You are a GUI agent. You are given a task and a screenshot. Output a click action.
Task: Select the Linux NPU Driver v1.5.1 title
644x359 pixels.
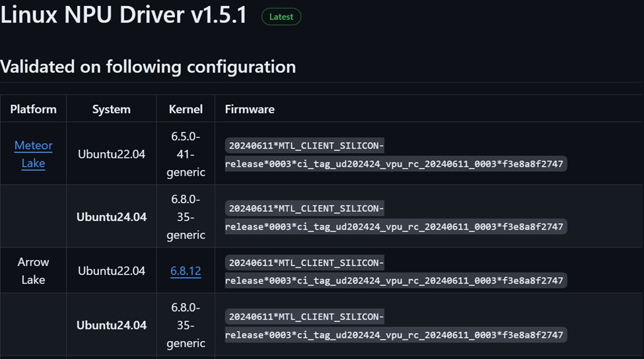coord(124,15)
